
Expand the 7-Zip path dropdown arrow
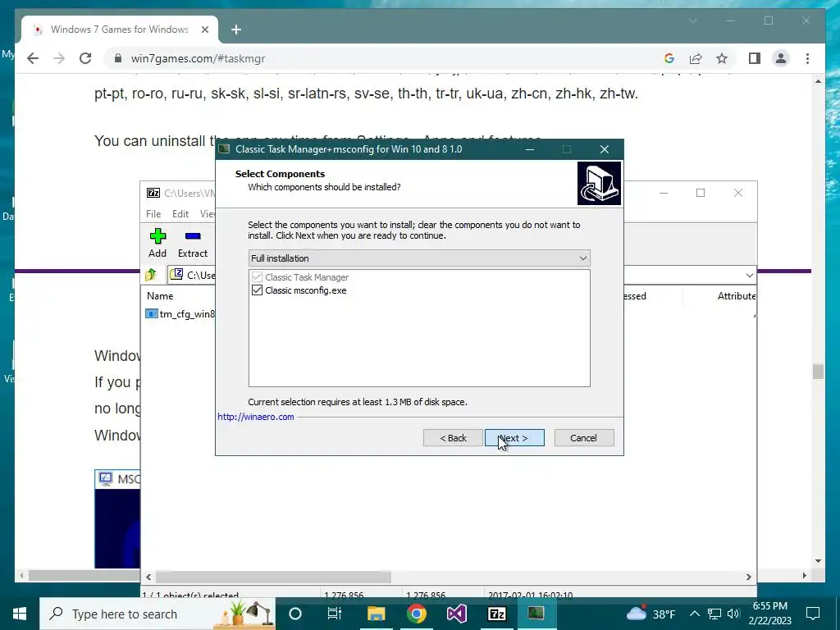pyautogui.click(x=749, y=275)
